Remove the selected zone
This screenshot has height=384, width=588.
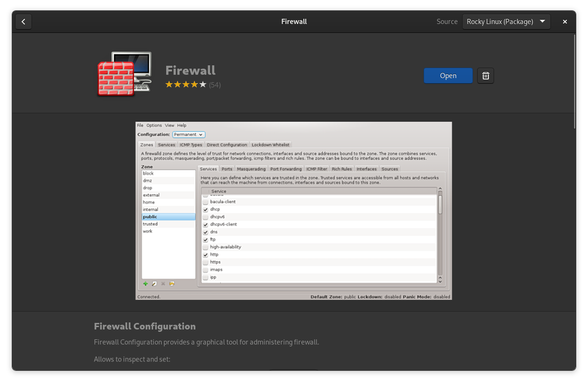(163, 283)
